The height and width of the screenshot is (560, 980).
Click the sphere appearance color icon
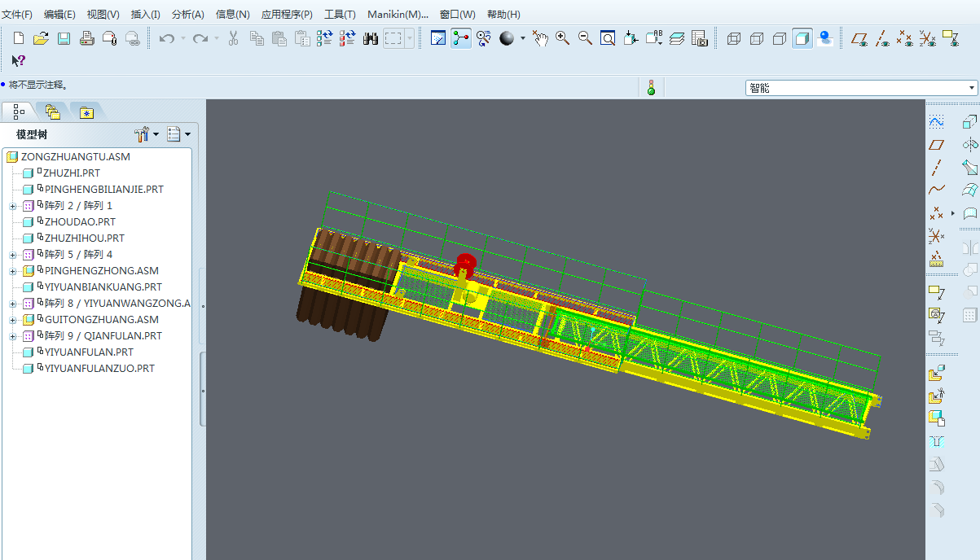(507, 38)
